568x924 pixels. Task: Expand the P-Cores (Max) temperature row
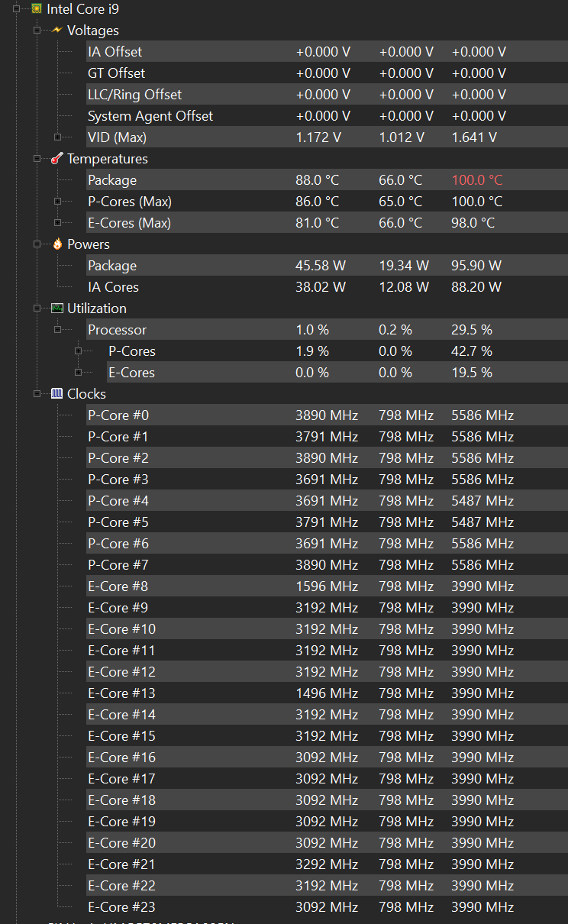57,202
